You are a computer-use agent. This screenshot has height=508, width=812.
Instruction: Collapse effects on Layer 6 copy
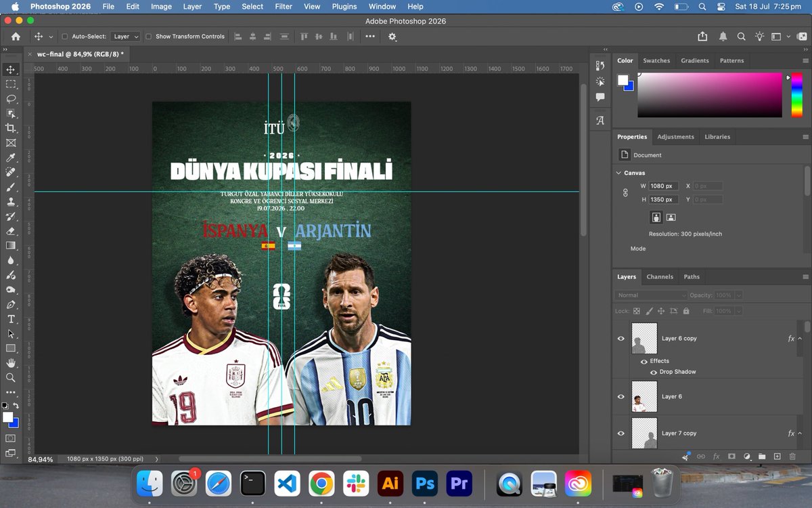[x=800, y=339]
